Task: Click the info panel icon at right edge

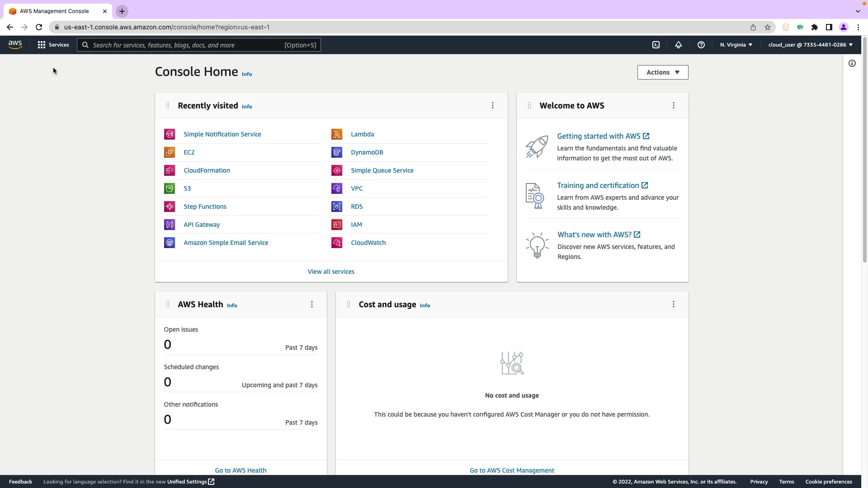Action: (852, 63)
